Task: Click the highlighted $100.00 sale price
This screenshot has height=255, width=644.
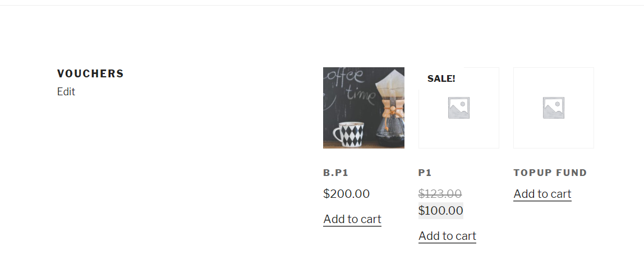Action: (x=441, y=211)
